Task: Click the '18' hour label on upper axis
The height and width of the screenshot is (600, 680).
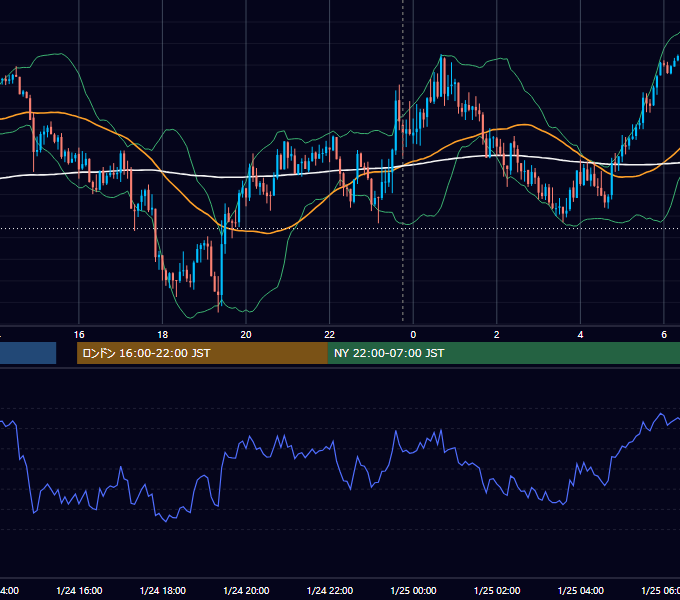Action: (163, 335)
